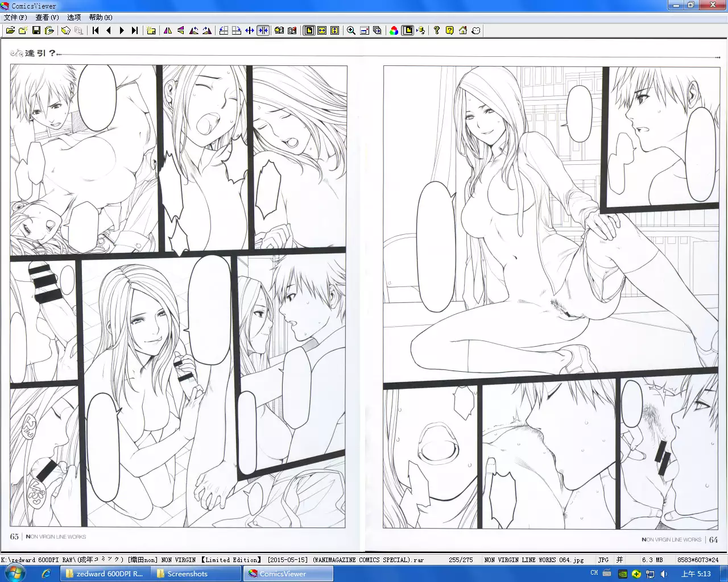Image resolution: width=728 pixels, height=582 pixels.
Task: Open the RGB color adjustment icon
Action: 394,31
